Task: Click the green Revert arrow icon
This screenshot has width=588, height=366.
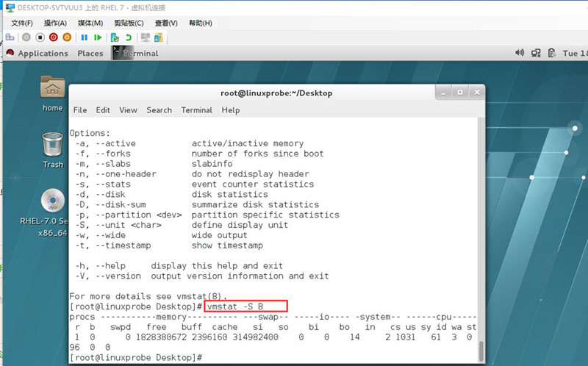Action: (129, 37)
